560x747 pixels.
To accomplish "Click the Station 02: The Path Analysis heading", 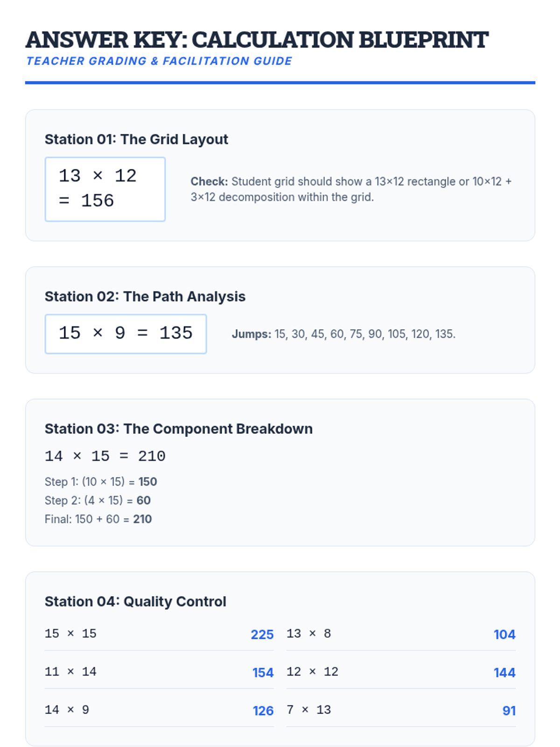I will coord(145,296).
